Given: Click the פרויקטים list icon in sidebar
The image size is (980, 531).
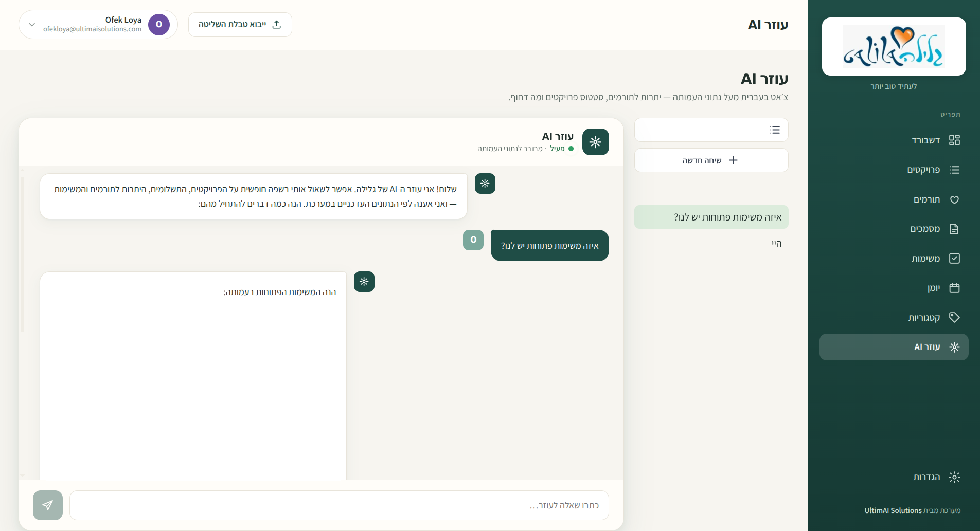Looking at the screenshot, I should point(954,170).
